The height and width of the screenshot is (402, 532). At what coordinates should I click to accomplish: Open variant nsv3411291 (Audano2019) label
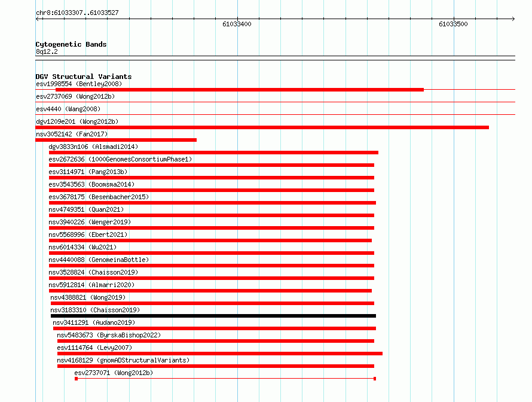[94, 322]
